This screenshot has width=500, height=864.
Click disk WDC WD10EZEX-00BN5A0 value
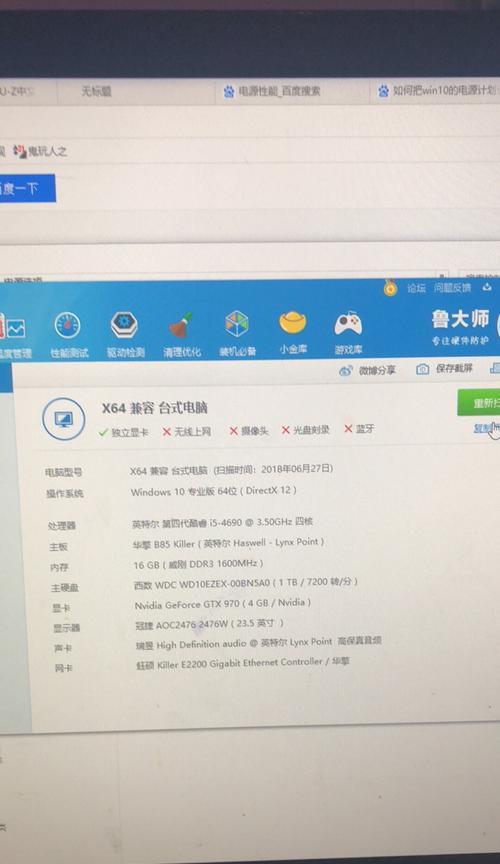coord(246,583)
